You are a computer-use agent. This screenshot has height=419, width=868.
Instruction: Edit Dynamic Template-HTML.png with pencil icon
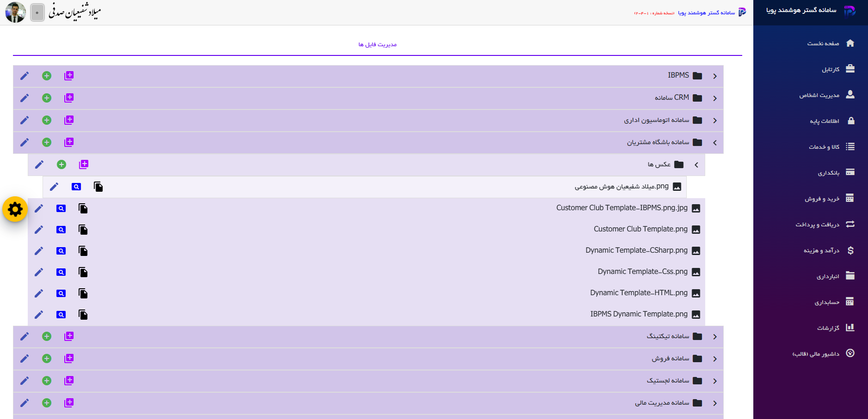[39, 293]
